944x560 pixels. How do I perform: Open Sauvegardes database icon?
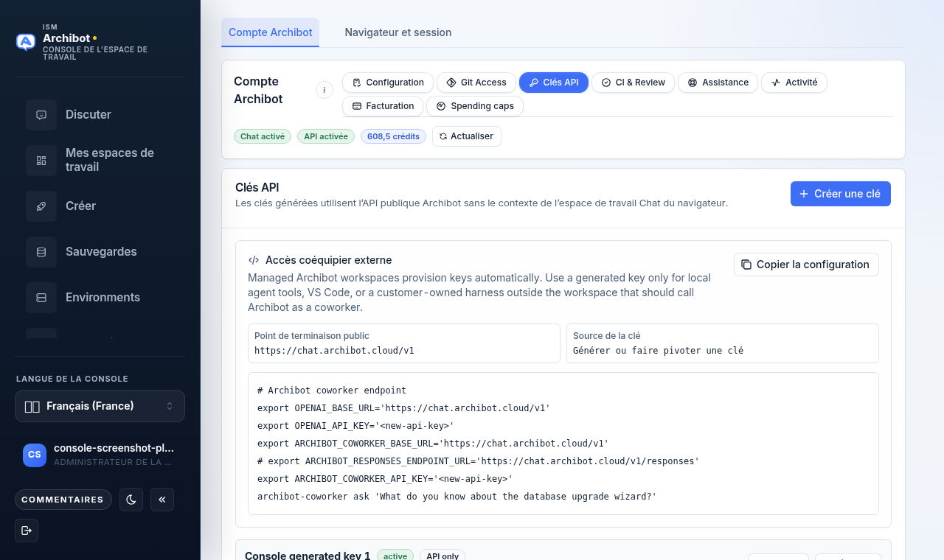point(41,252)
